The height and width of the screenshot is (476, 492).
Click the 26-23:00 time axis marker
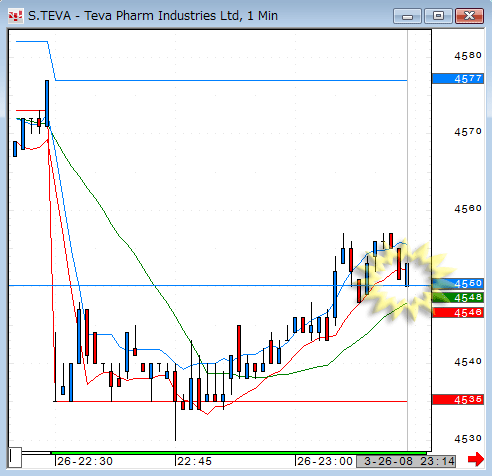pyautogui.click(x=325, y=461)
